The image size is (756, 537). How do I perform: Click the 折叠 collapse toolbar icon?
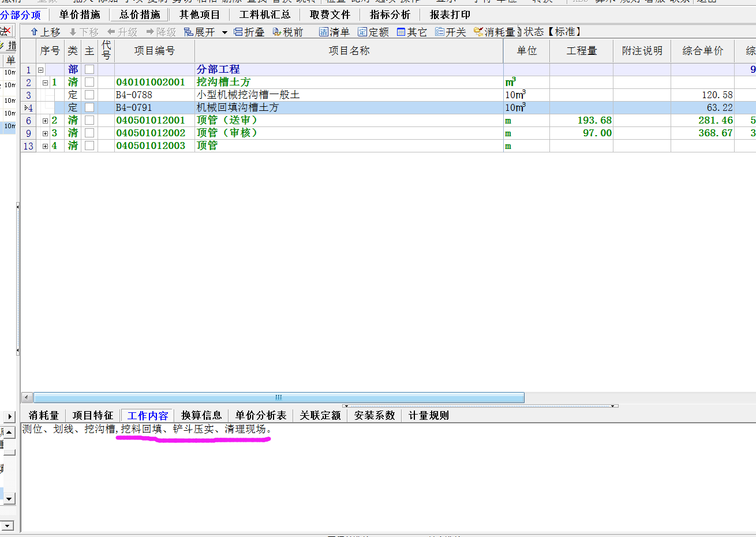tap(238, 32)
